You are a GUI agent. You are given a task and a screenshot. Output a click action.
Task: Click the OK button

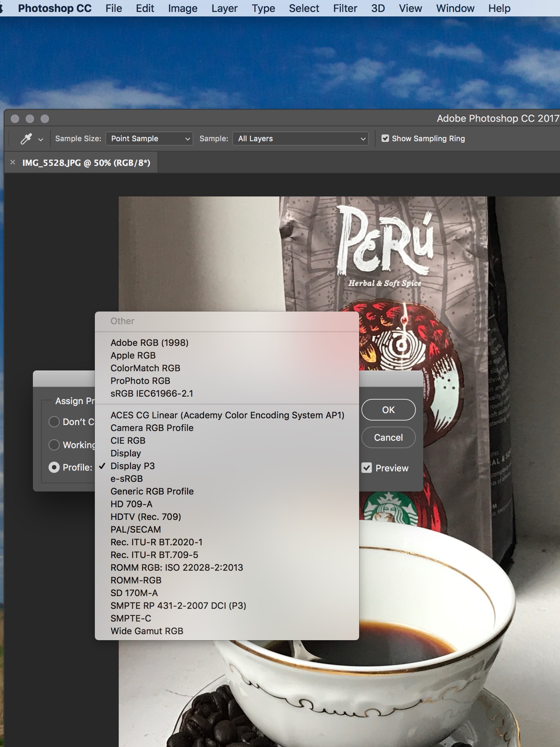coord(388,410)
